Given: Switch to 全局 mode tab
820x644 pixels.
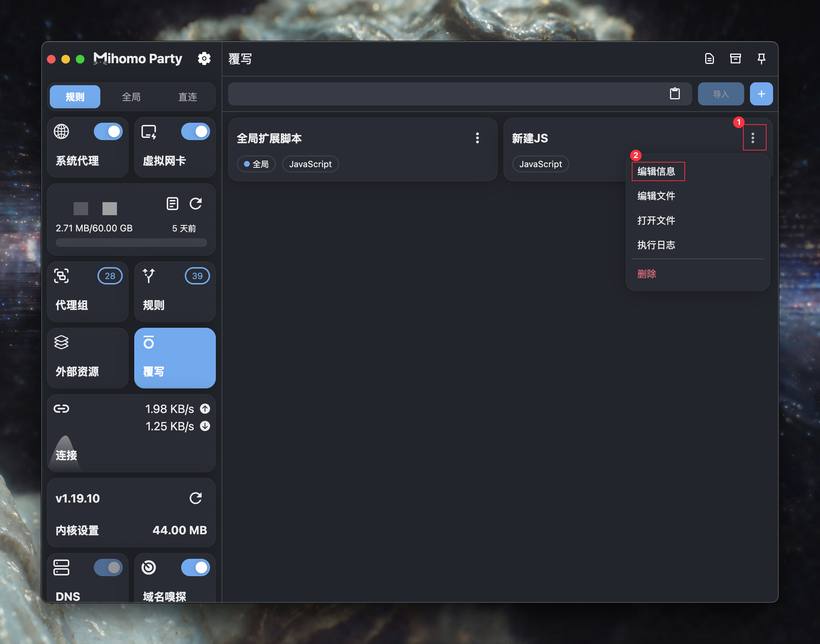Looking at the screenshot, I should click(131, 97).
